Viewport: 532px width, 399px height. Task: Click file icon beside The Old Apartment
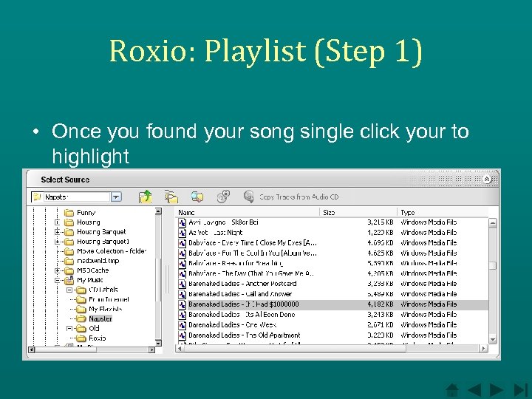pyautogui.click(x=183, y=335)
